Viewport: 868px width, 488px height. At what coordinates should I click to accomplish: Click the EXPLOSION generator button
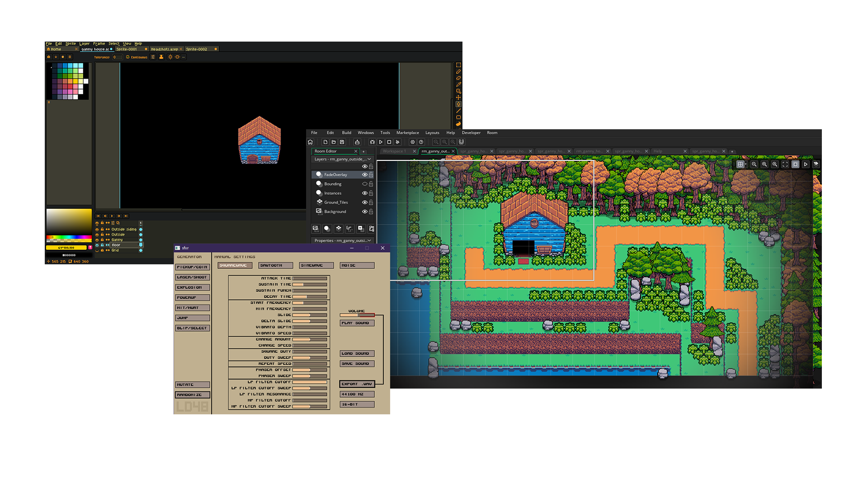[192, 287]
